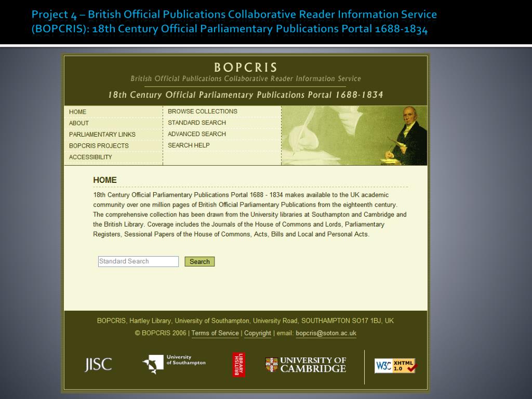Click the green Search button
Image resolution: width=532 pixels, height=399 pixels.
tap(199, 262)
